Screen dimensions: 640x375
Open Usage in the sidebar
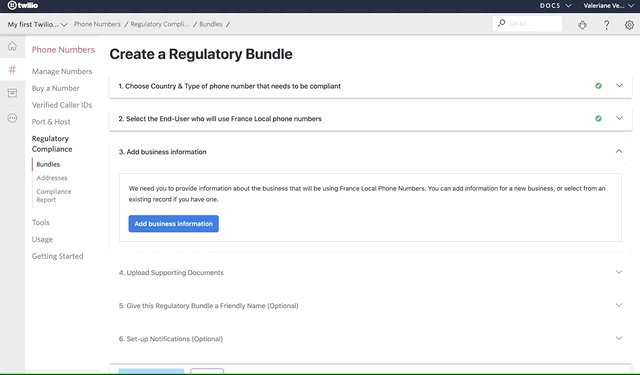42,240
